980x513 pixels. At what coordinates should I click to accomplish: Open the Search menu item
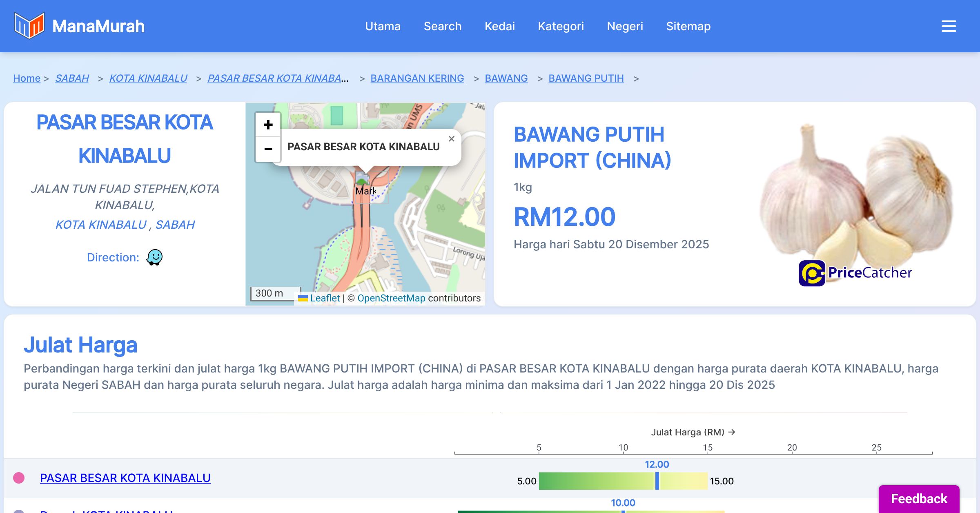click(442, 26)
